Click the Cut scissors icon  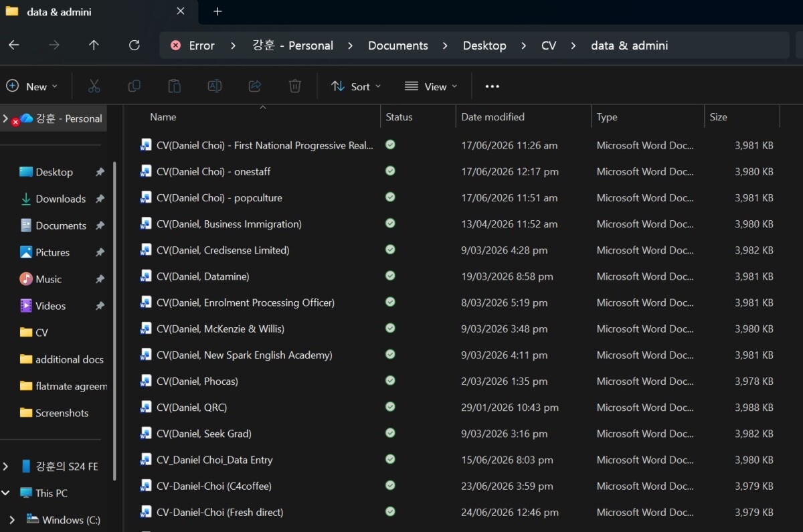(x=94, y=86)
